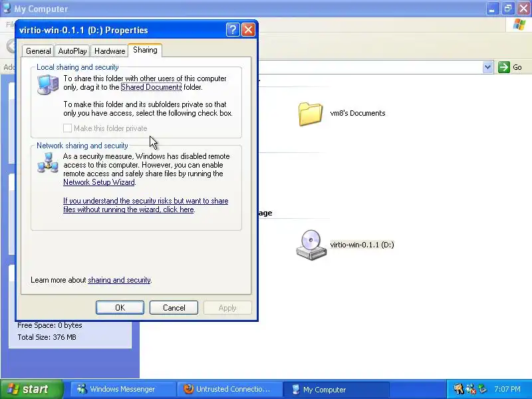Click the greyed-out Apply button
Viewport: 532px width, 399px height.
[x=227, y=308]
